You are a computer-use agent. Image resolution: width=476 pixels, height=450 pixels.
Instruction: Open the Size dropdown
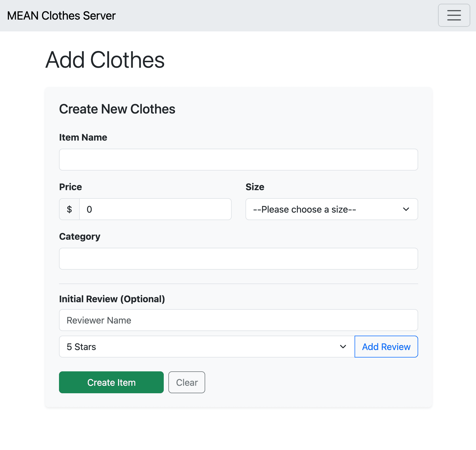click(332, 209)
